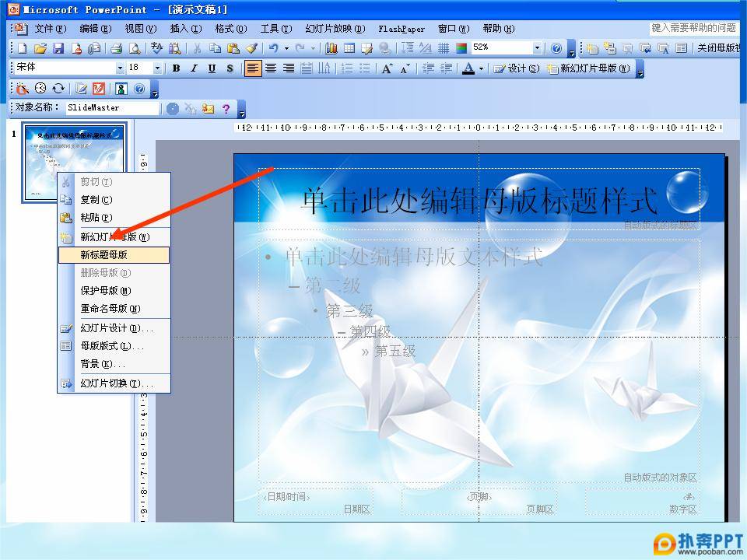
Task: Toggle Italic formatting
Action: pyautogui.click(x=194, y=68)
